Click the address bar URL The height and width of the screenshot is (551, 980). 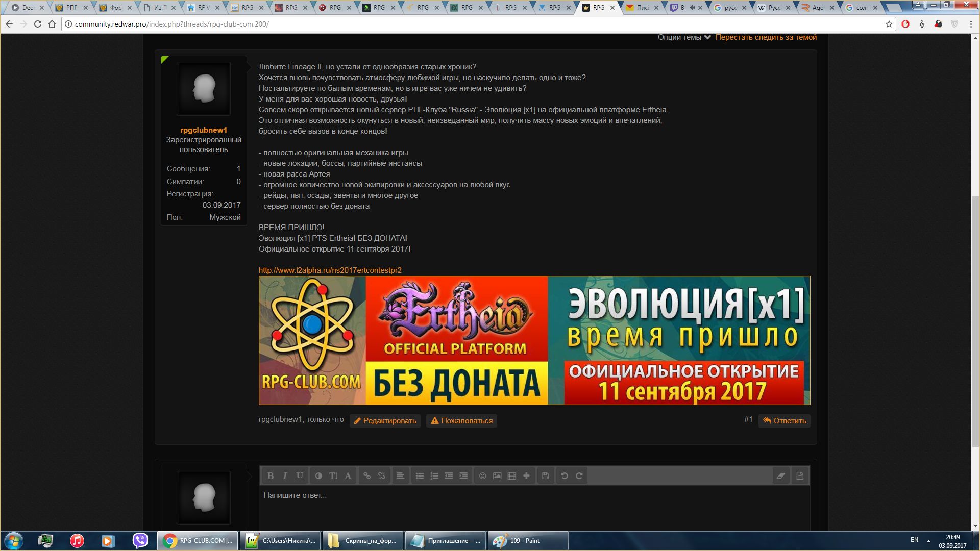tap(171, 24)
